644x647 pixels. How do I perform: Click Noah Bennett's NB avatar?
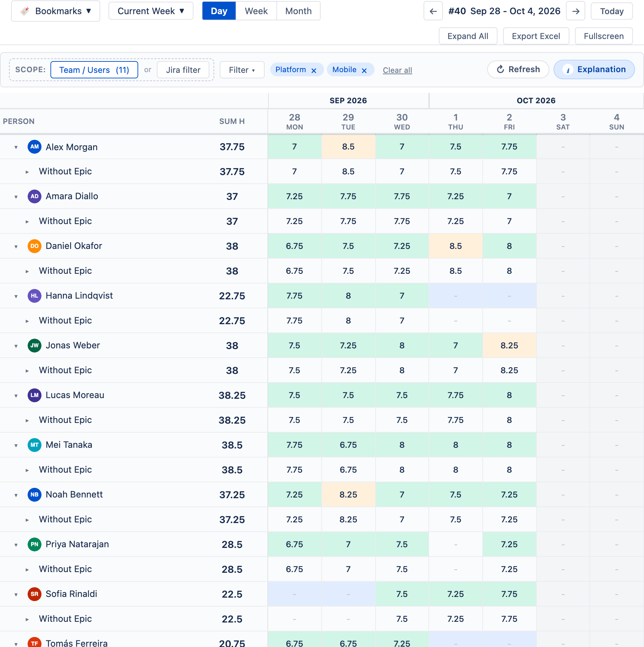coord(35,495)
